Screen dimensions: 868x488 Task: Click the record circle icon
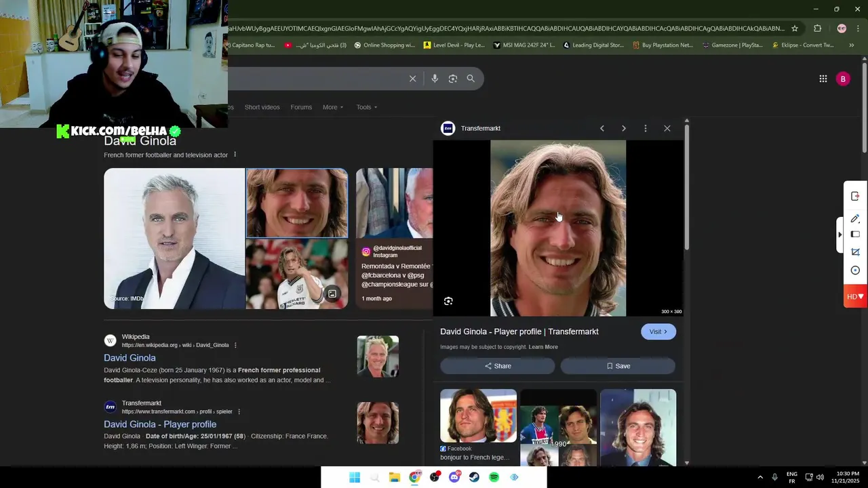click(x=855, y=270)
